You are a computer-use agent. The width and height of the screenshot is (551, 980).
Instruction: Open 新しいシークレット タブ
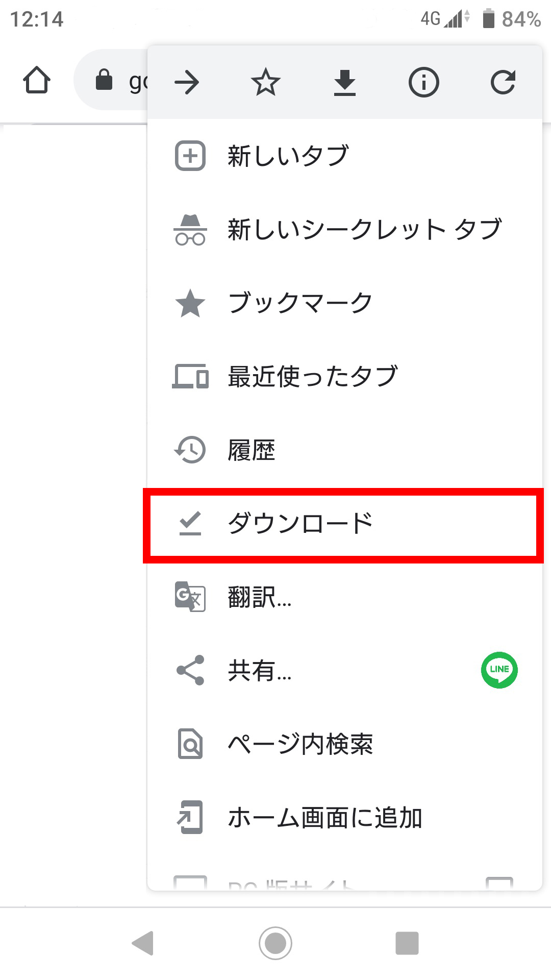[345, 229]
